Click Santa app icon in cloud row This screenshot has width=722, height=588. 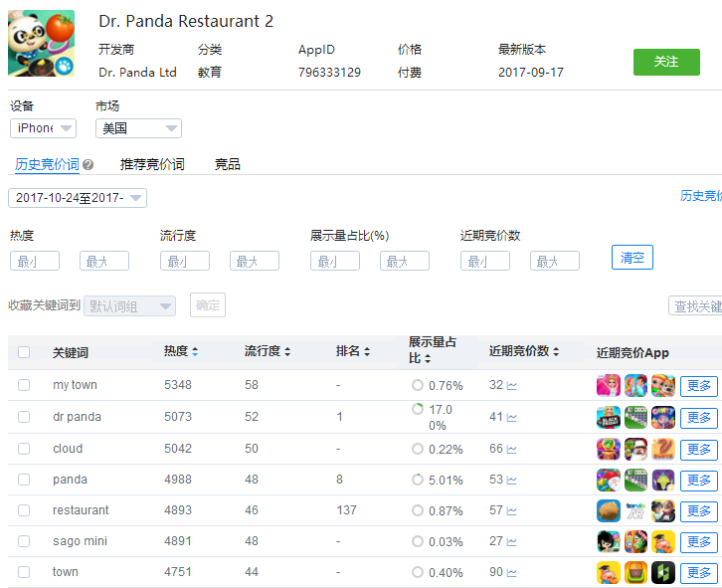[635, 449]
